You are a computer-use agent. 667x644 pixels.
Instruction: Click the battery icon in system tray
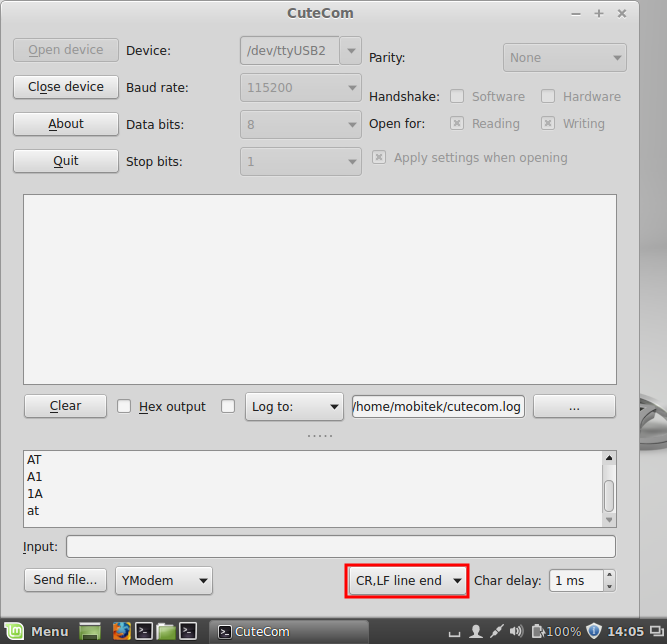pos(538,631)
